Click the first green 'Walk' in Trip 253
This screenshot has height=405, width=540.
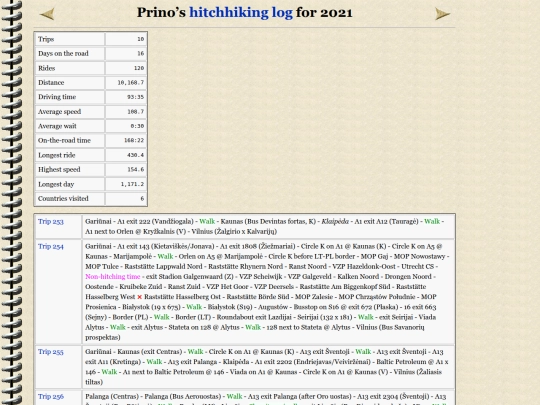(x=207, y=221)
